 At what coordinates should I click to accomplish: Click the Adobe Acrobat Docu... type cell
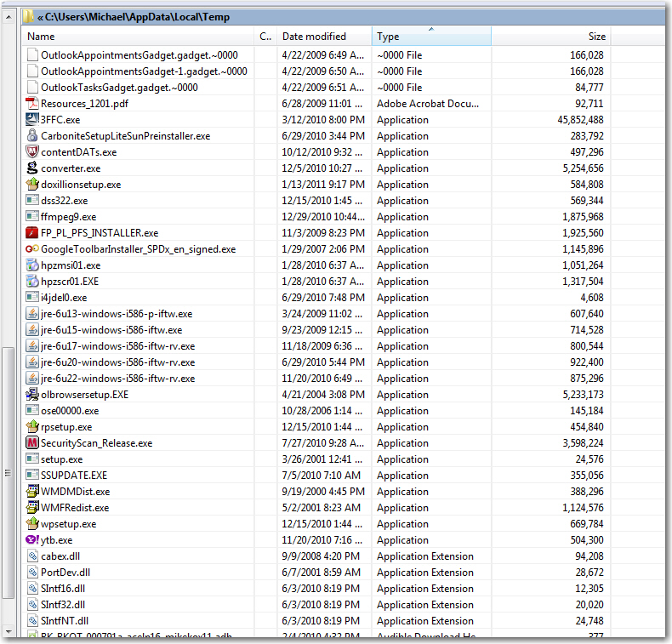pos(428,104)
